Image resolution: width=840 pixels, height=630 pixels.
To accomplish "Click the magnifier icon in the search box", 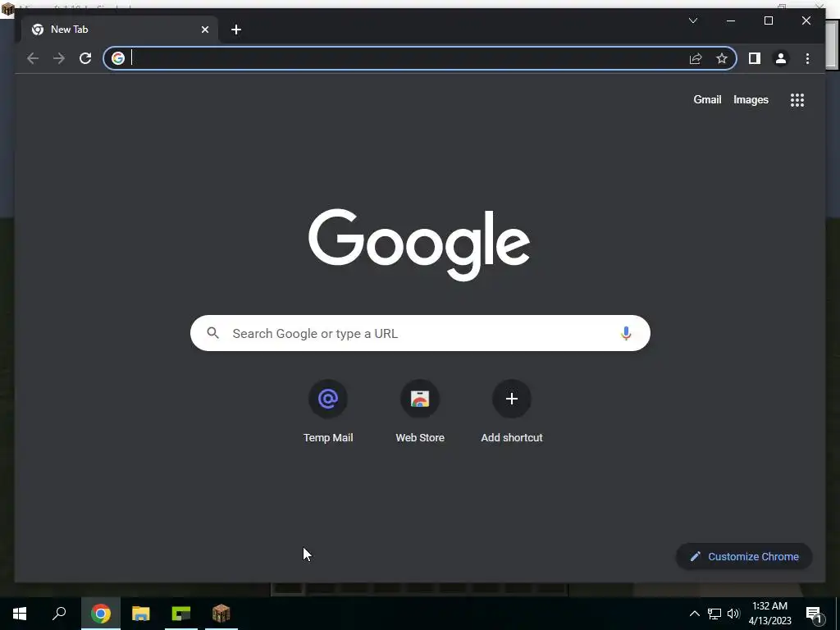I will click(212, 333).
